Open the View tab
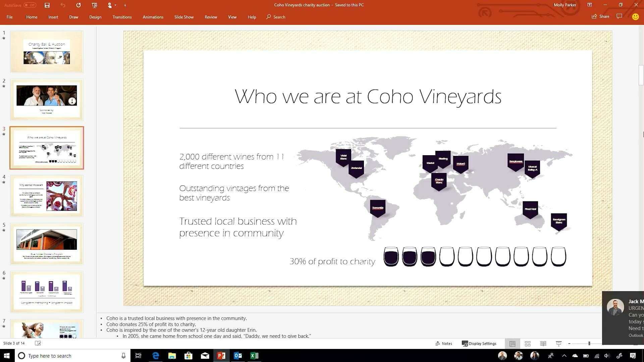This screenshot has height=362, width=644. pos(232,17)
